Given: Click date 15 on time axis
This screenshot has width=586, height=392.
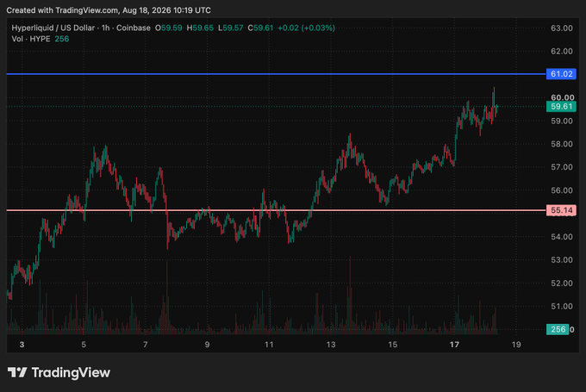Looking at the screenshot, I should click(392, 345).
